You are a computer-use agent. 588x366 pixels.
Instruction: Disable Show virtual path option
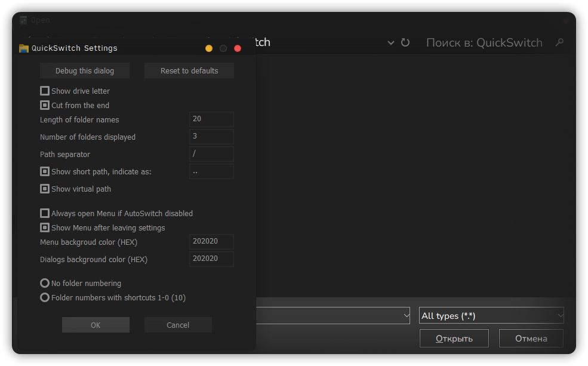point(45,189)
